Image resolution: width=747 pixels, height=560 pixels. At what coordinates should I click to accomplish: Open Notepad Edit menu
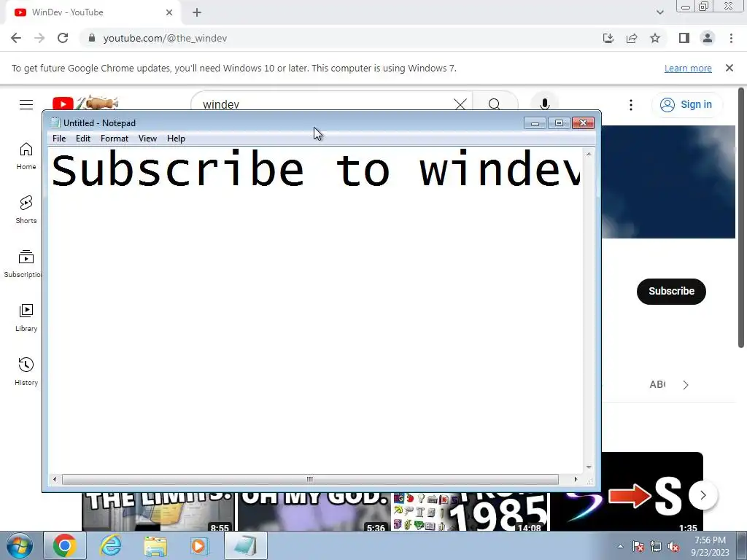83,139
